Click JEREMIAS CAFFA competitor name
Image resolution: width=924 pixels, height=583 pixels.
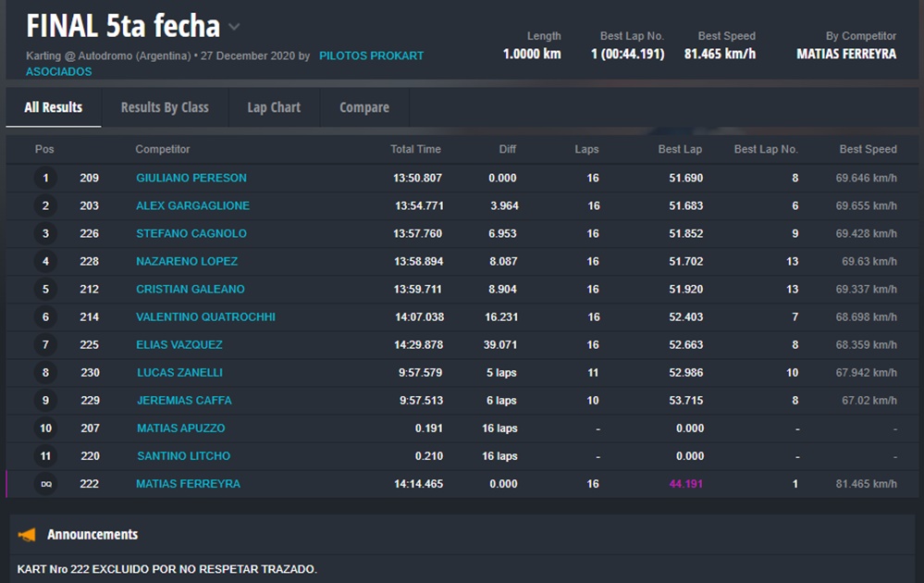(x=184, y=401)
